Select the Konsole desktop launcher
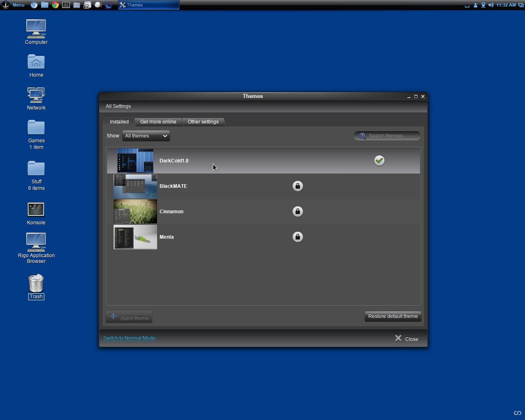 36,213
